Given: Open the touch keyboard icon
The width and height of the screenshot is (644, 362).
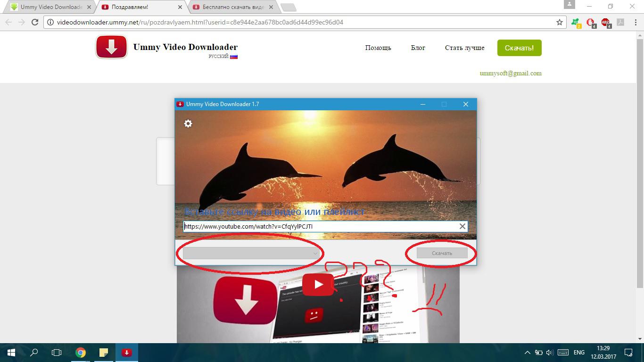Looking at the screenshot, I should (563, 352).
